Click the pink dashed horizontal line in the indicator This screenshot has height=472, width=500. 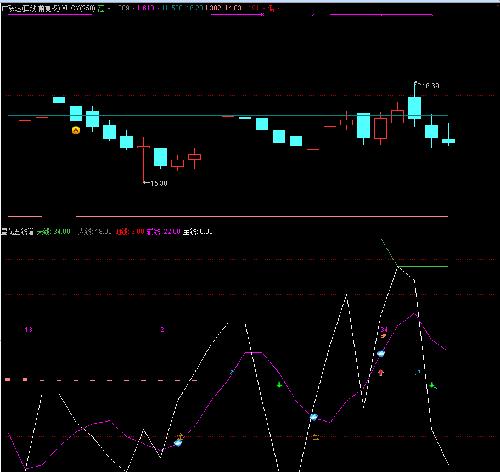102,380
